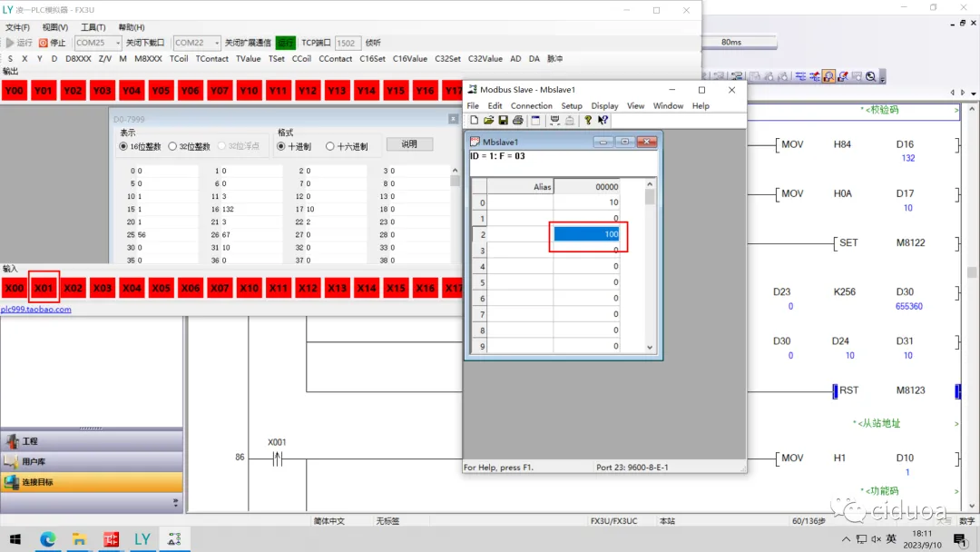
Task: Toggle input X00
Action: (x=14, y=288)
